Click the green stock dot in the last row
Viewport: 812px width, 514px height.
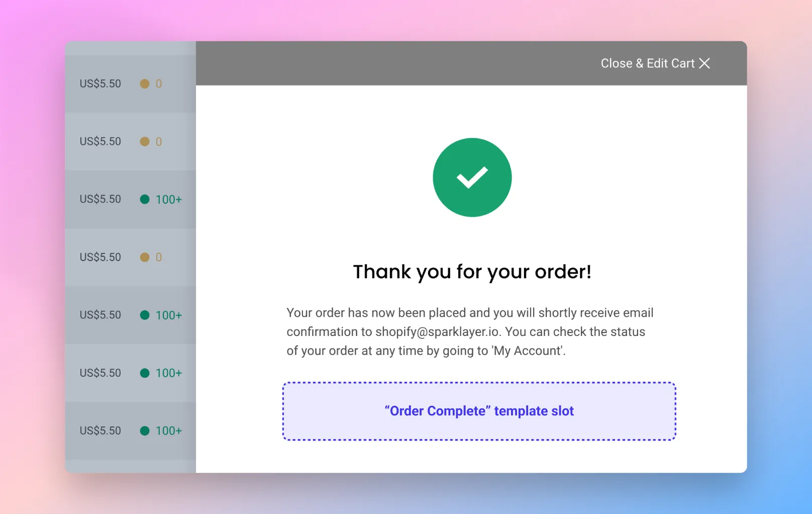(x=145, y=431)
